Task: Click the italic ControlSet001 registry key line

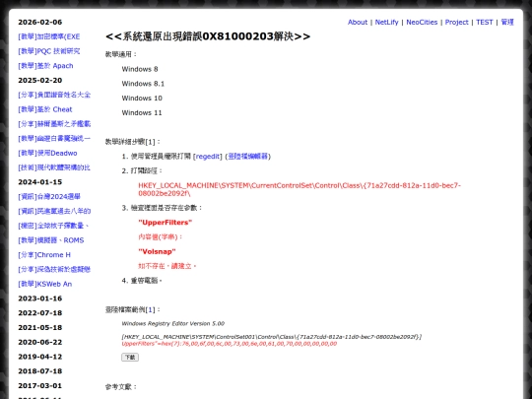Action: coord(272,337)
